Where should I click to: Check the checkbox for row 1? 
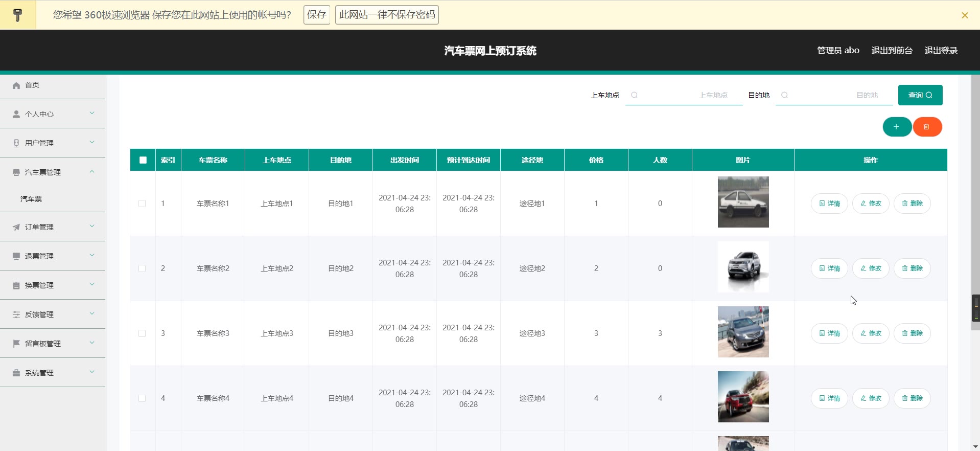pos(142,204)
